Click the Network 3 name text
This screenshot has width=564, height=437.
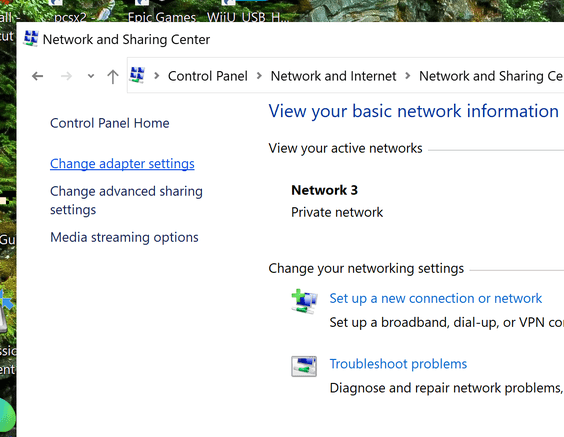324,190
